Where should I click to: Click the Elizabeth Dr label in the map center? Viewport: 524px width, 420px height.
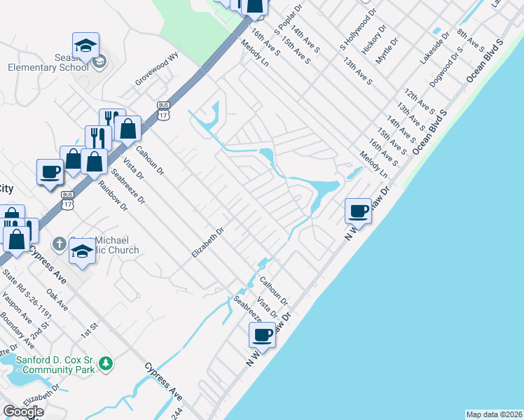[207, 243]
